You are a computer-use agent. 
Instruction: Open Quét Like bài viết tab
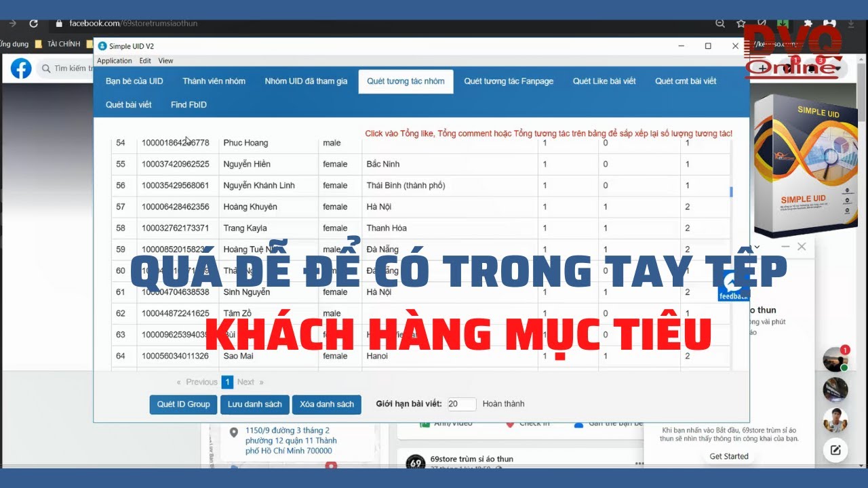point(604,81)
